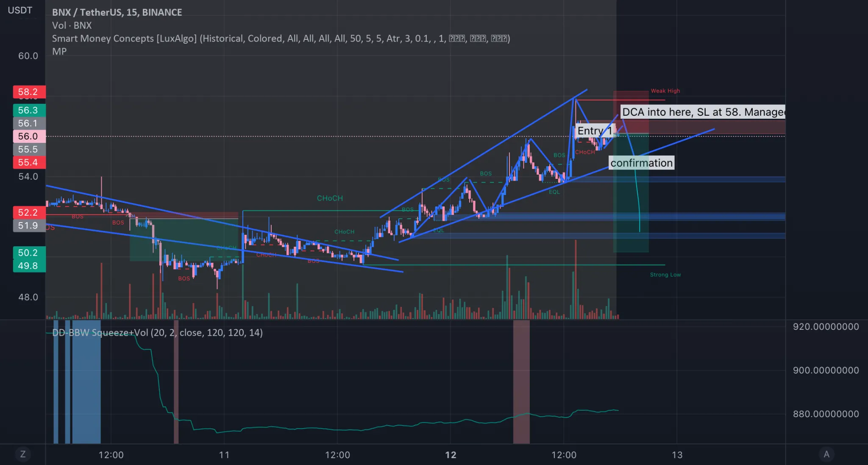Click the red 55.4 price label
The width and height of the screenshot is (868, 465).
click(28, 162)
